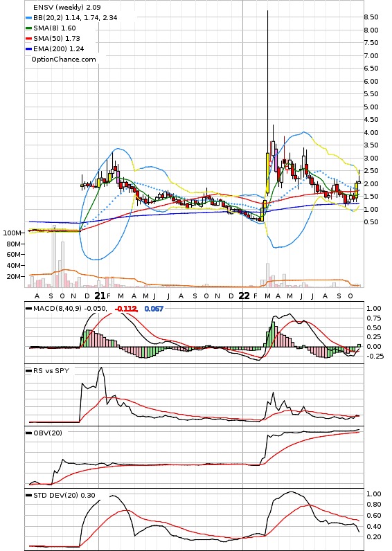Click the dark blue EMA(200) legend marker
392x551 pixels.
point(29,49)
